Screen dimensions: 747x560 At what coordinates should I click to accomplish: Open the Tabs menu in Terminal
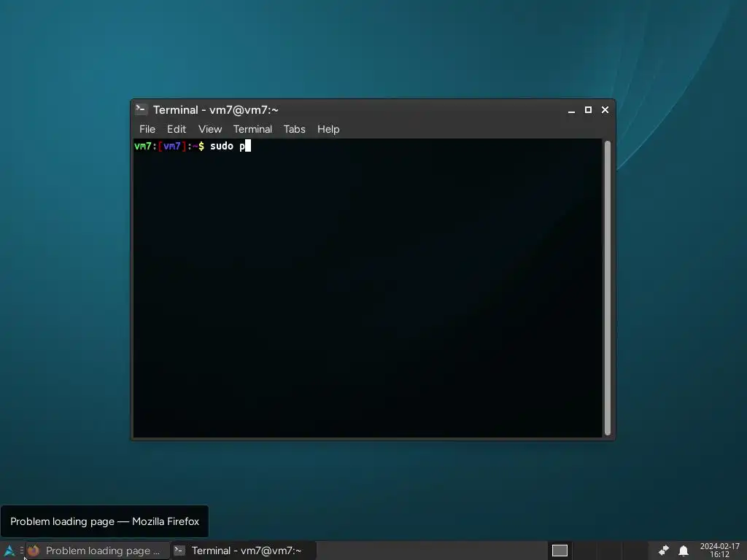[x=295, y=129]
